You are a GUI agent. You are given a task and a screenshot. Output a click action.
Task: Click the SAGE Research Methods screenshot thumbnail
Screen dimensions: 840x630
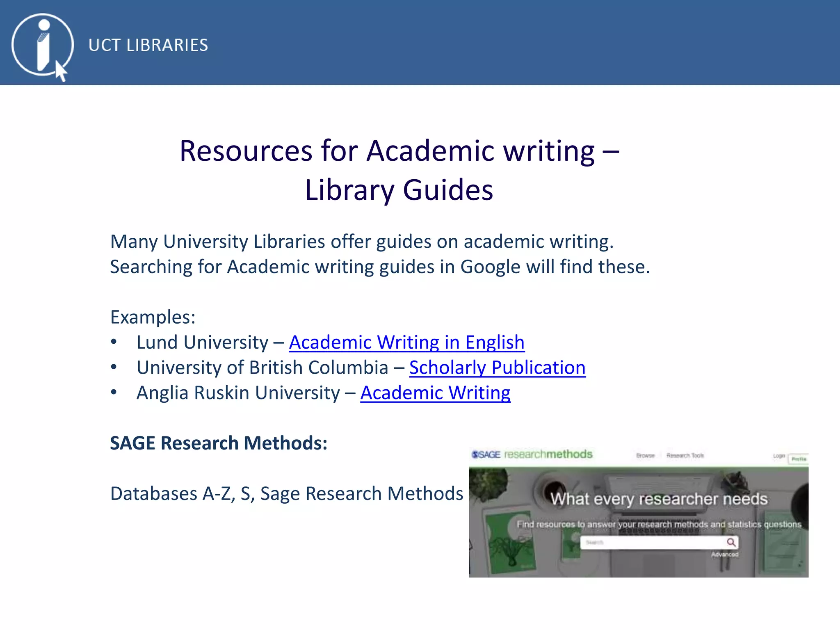coord(639,512)
